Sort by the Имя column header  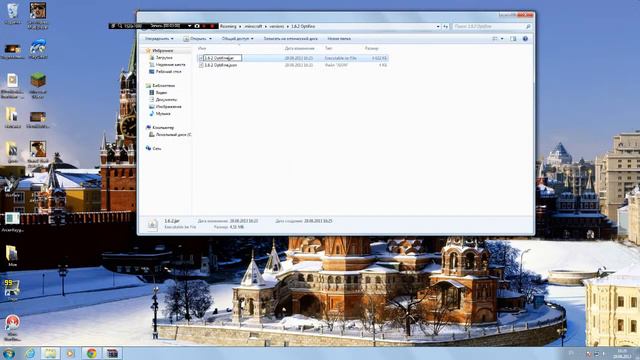click(202, 49)
